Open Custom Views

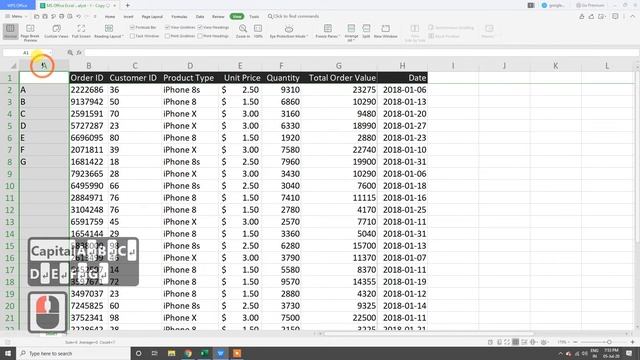[x=56, y=31]
